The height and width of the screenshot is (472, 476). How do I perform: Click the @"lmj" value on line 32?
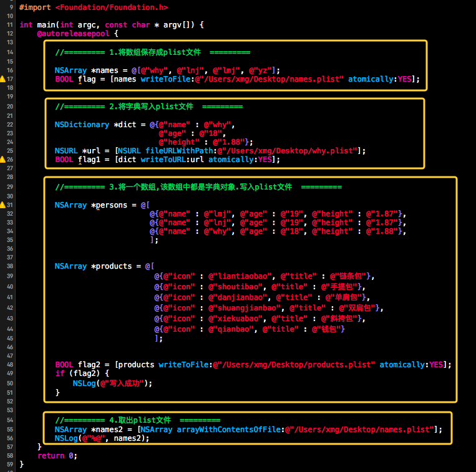pos(217,214)
